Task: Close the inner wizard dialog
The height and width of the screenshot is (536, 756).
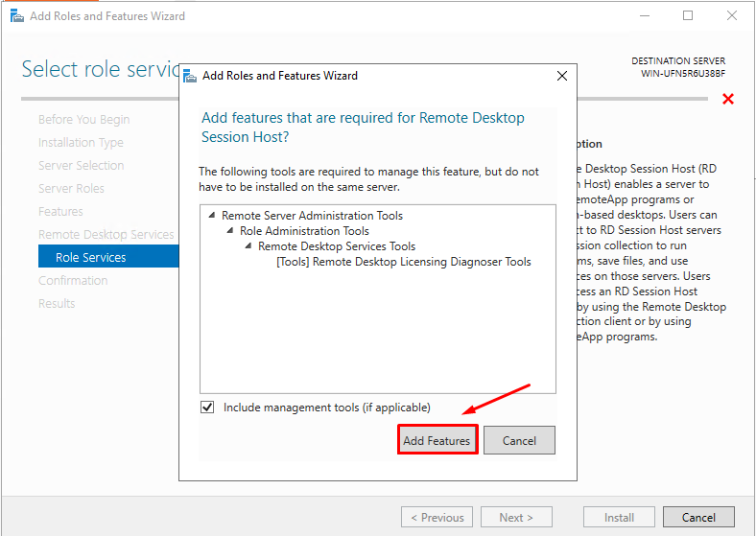Action: (561, 76)
